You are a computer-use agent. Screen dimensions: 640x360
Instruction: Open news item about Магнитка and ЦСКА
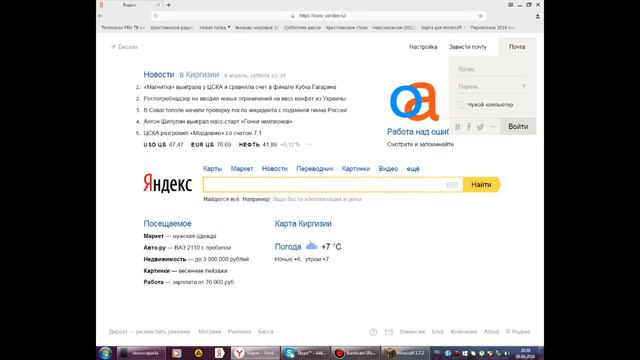tap(240, 87)
